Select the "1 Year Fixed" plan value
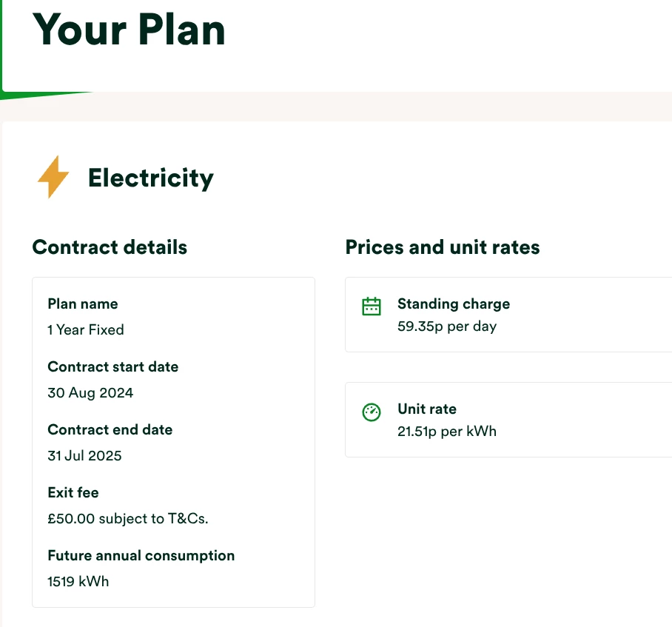This screenshot has height=627, width=672. 85,329
